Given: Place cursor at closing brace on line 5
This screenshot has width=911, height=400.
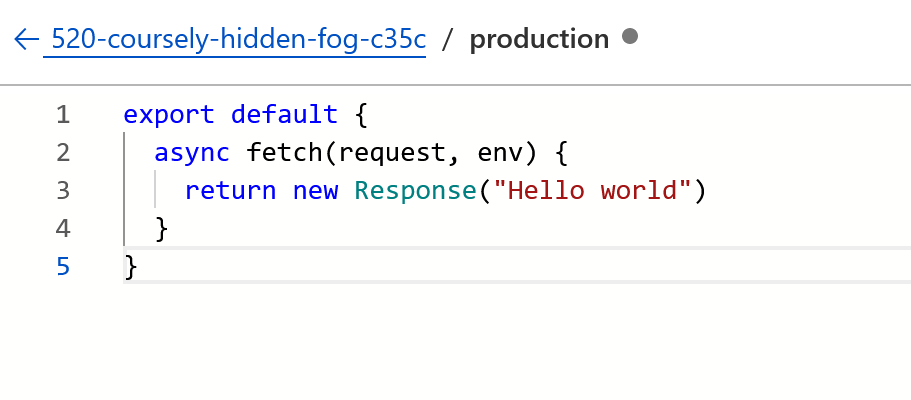Looking at the screenshot, I should click(131, 267).
